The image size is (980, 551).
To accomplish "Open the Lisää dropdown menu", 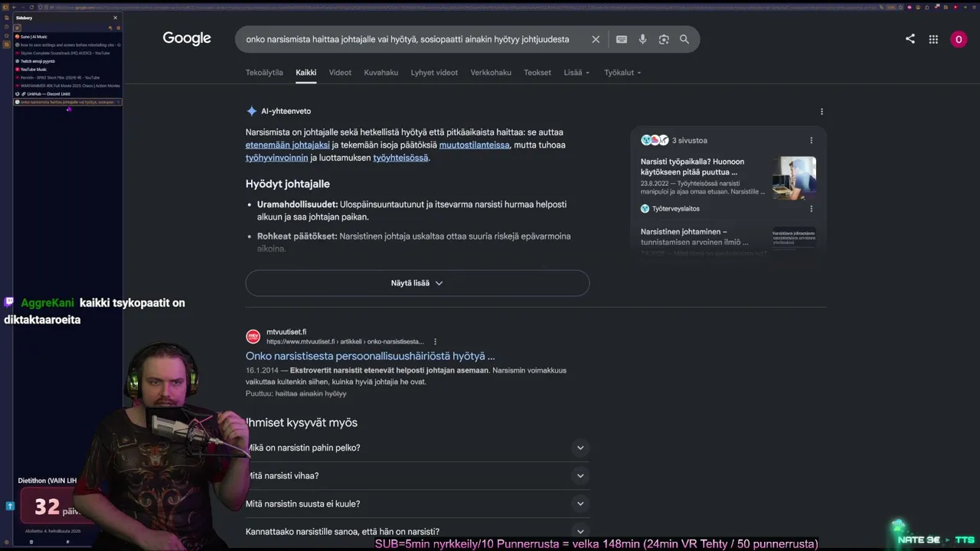I will tap(577, 73).
